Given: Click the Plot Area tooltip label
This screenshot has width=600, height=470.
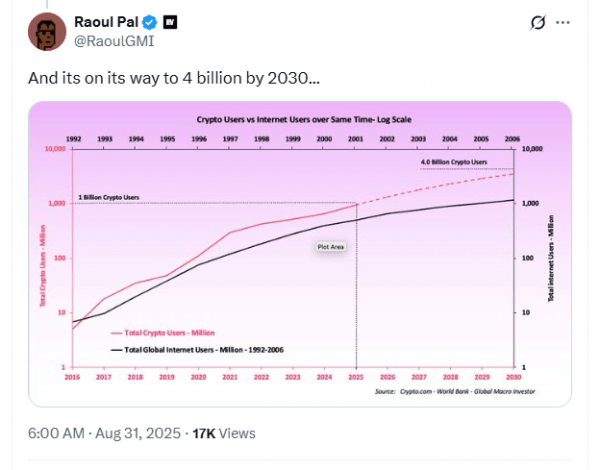Looking at the screenshot, I should (331, 247).
